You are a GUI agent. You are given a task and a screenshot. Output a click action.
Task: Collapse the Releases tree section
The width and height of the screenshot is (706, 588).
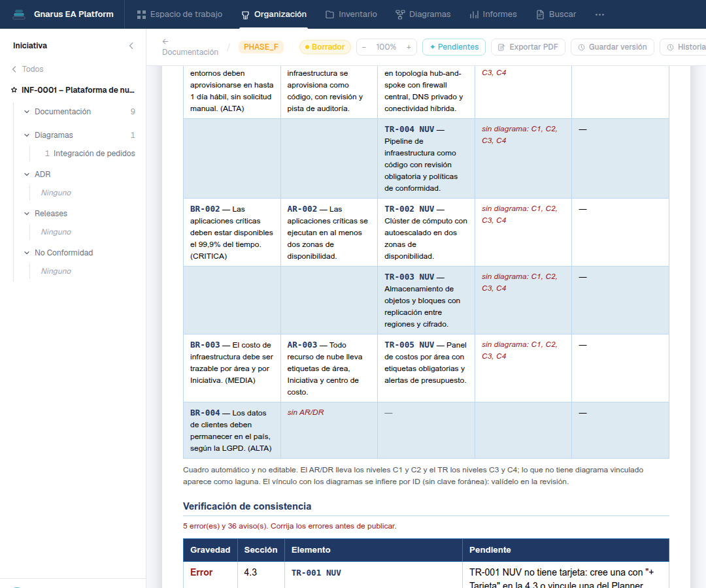[x=27, y=213]
